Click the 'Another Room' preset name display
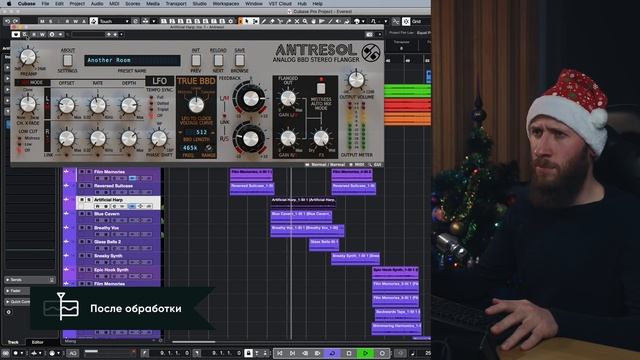Viewport: 640px width, 360px height. click(x=132, y=60)
